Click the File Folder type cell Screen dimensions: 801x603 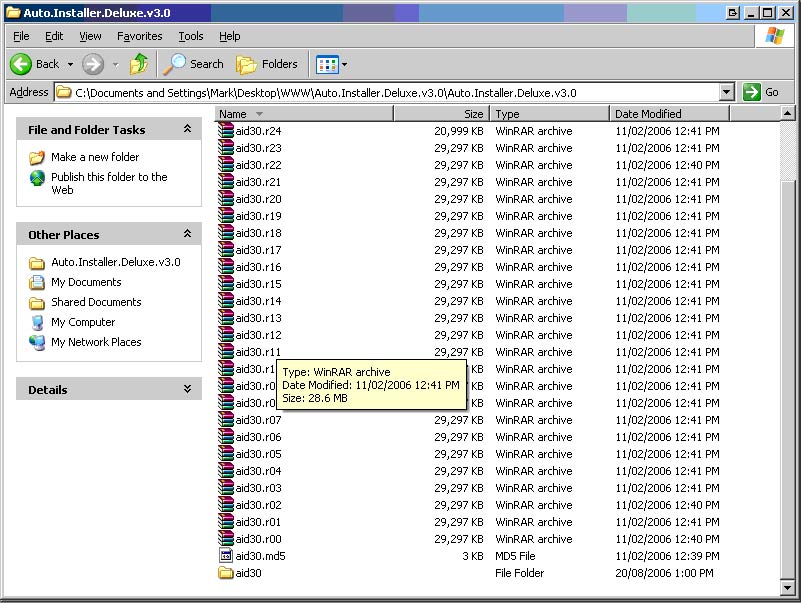520,573
